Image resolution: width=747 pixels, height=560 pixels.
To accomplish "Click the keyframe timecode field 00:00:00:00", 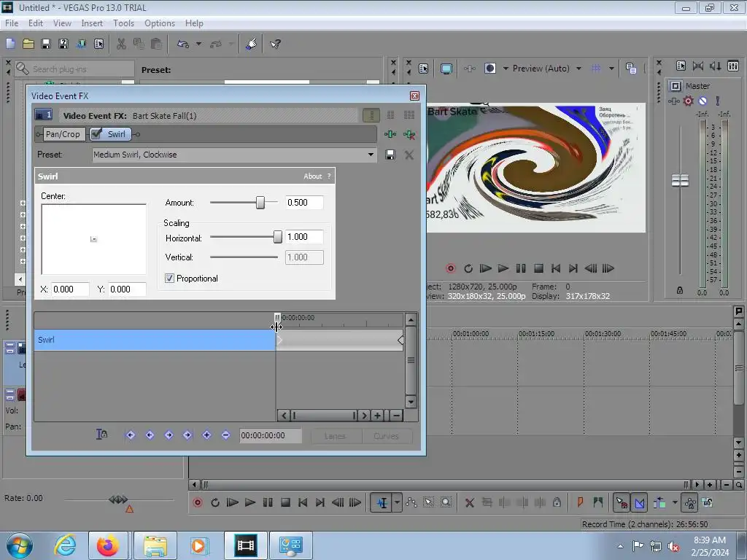I will click(270, 436).
